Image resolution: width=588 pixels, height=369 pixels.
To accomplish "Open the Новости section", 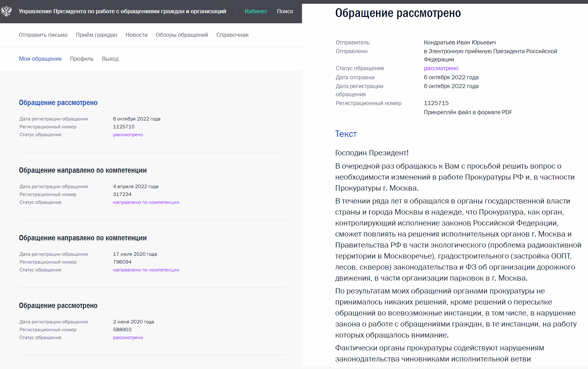I will [x=137, y=35].
